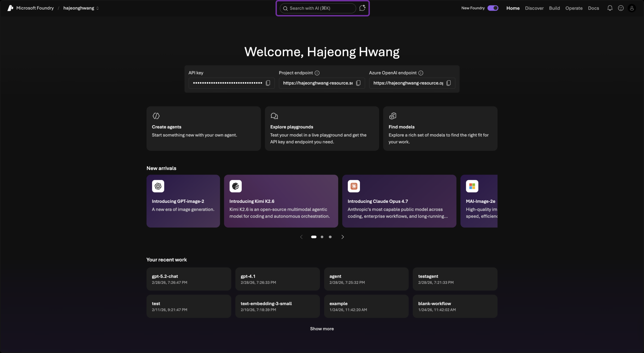This screenshot has width=644, height=353.
Task: Show Azure OpenAI endpoint info icon
Action: pyautogui.click(x=421, y=73)
